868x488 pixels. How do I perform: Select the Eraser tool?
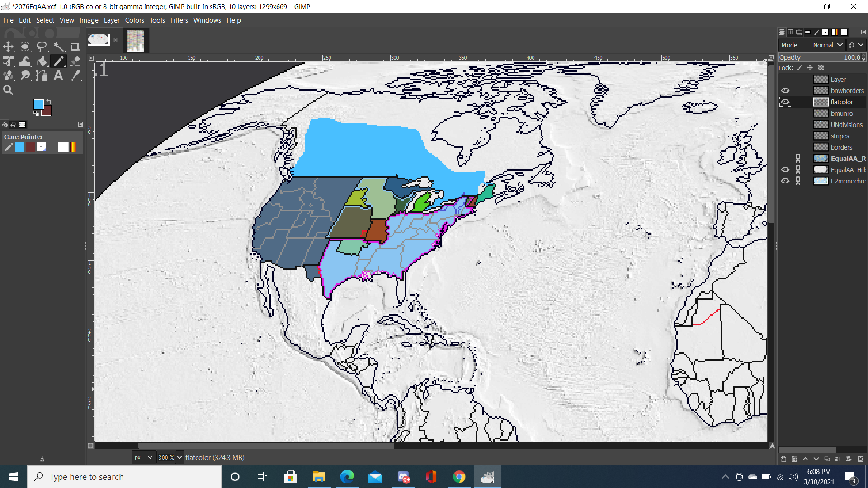click(x=75, y=61)
